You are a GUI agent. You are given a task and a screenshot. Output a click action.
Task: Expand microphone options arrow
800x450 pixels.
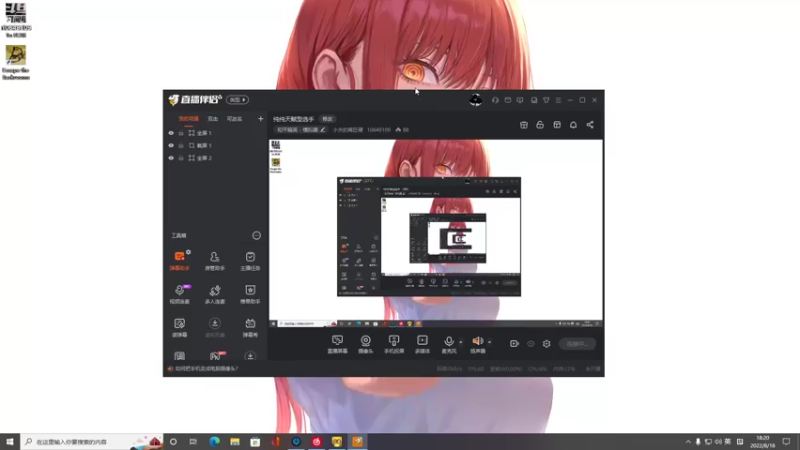(x=461, y=342)
